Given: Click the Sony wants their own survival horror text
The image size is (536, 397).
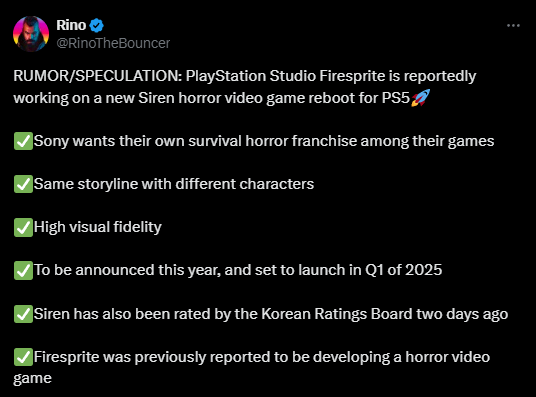Looking at the screenshot, I should click(264, 141).
